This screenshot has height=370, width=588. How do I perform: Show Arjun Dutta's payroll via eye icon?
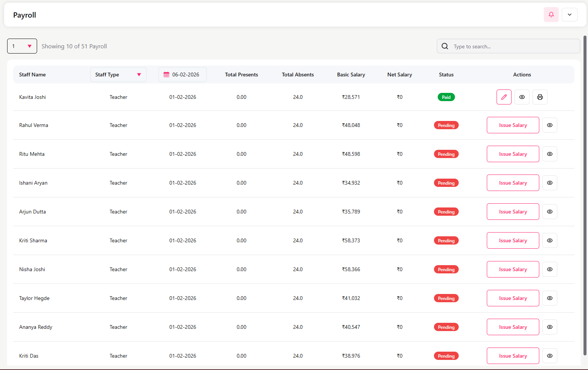[549, 212]
